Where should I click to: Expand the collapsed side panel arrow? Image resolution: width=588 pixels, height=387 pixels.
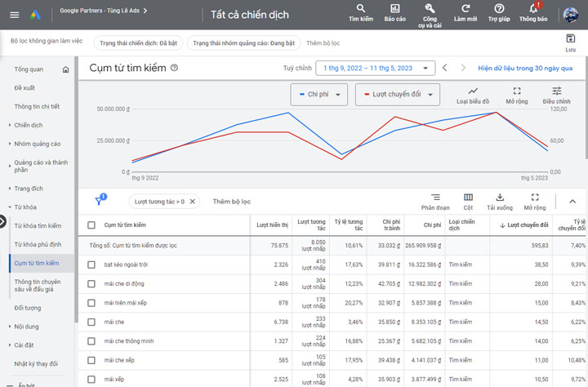[2, 221]
